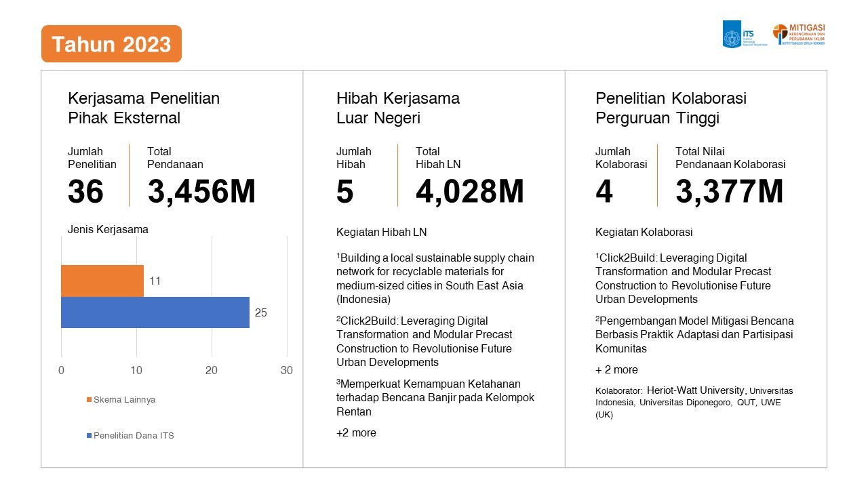This screenshot has height=488, width=868.
Task: Click the 3,456M total pendanaan figure
Action: pos(201,192)
